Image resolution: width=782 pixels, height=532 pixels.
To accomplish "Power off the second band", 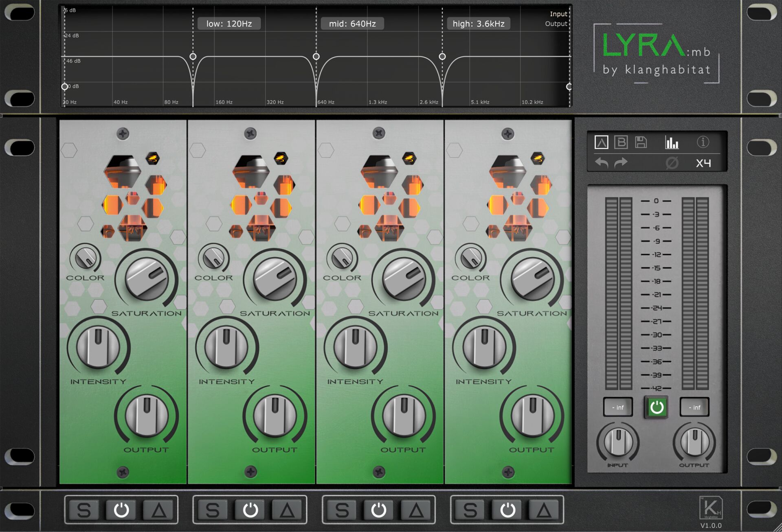I will pos(250,509).
